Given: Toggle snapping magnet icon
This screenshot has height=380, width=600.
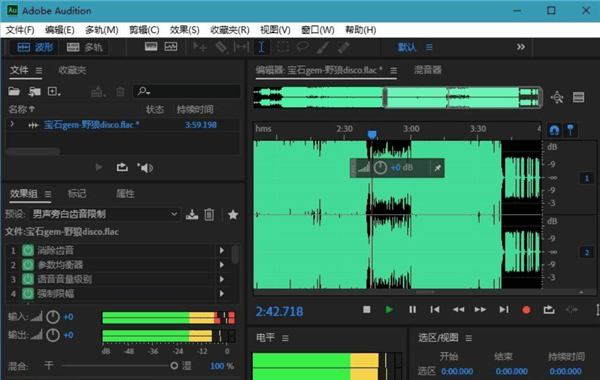Looking at the screenshot, I should tap(554, 130).
